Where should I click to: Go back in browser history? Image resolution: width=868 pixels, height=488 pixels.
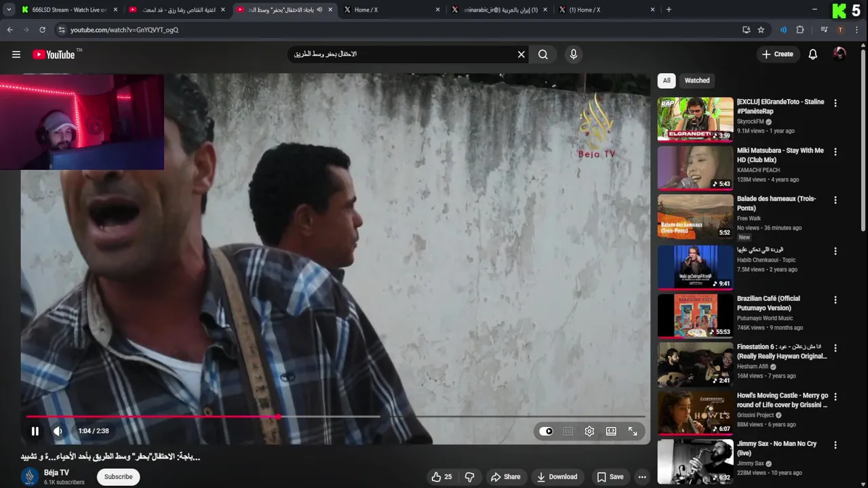[9, 30]
